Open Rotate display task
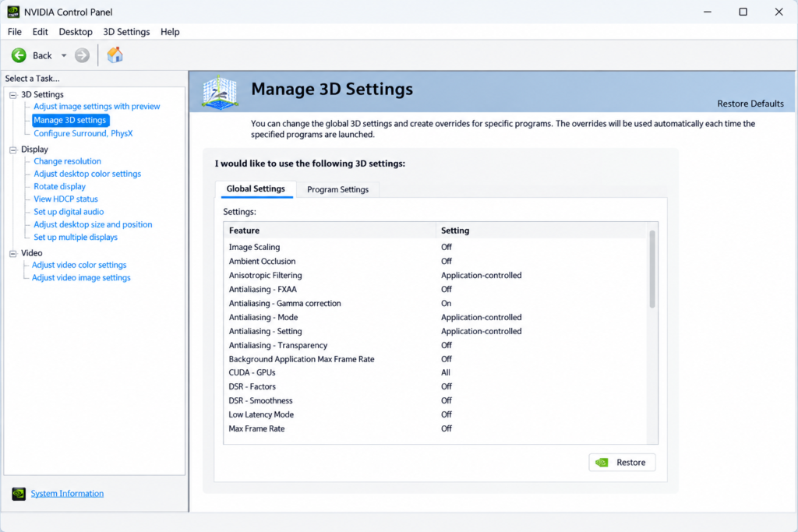Screen dimensions: 798x532 (59, 187)
